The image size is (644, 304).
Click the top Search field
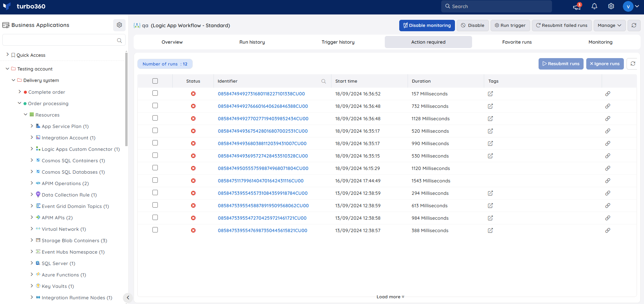tap(496, 6)
